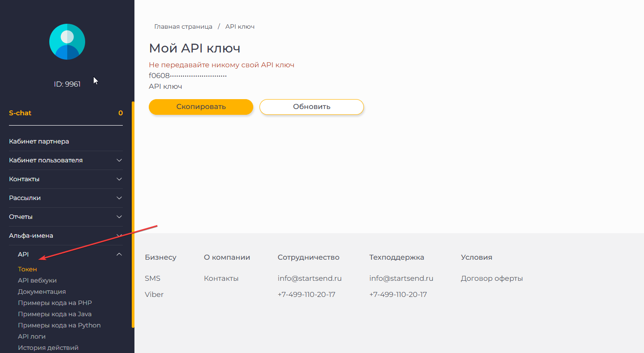
Task: Click the user avatar icon
Action: pos(67,42)
